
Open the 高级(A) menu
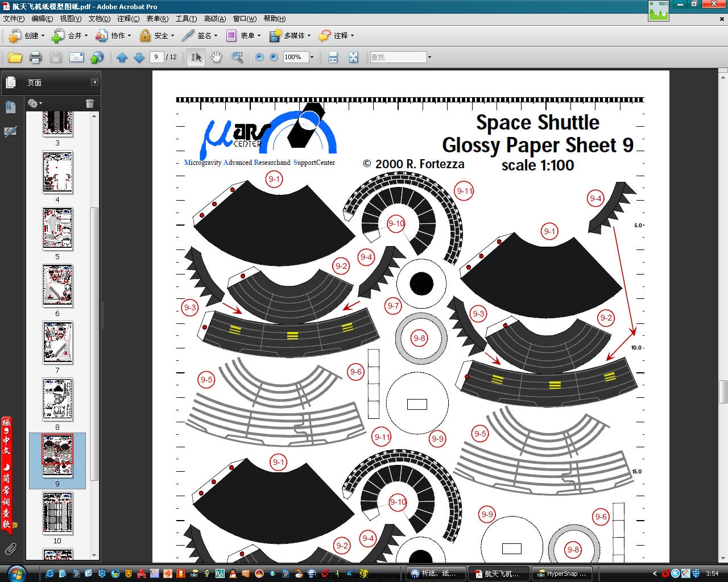pos(215,19)
